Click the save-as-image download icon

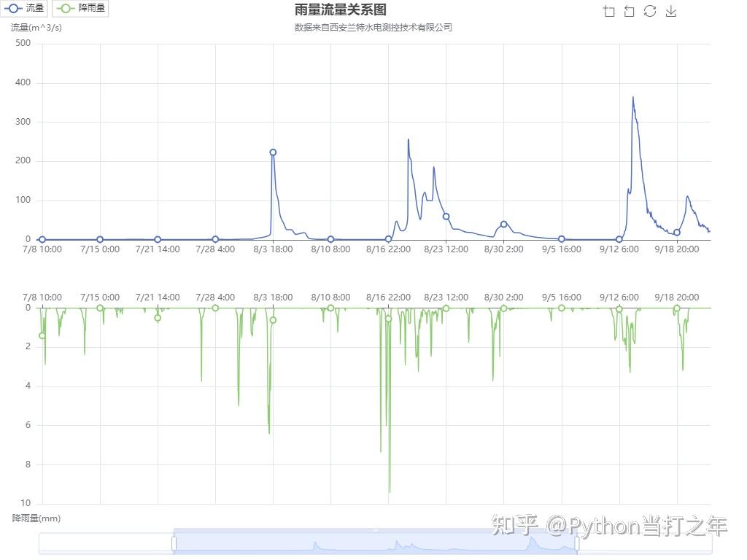click(x=670, y=11)
